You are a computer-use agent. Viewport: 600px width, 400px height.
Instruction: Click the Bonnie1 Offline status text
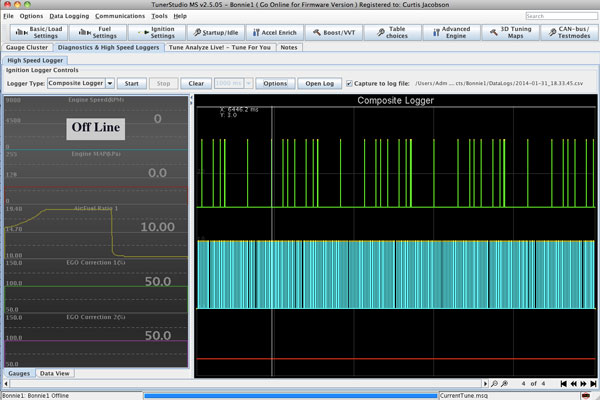(x=35, y=396)
